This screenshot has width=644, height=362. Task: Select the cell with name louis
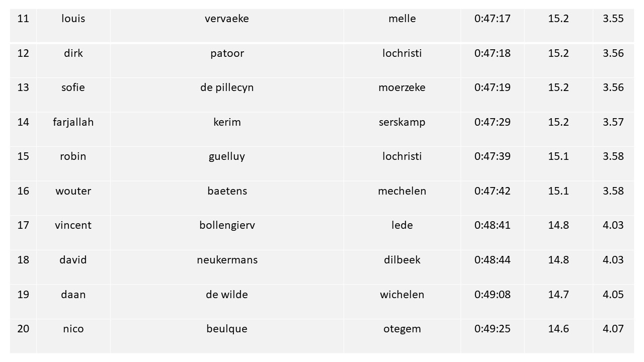tap(73, 25)
